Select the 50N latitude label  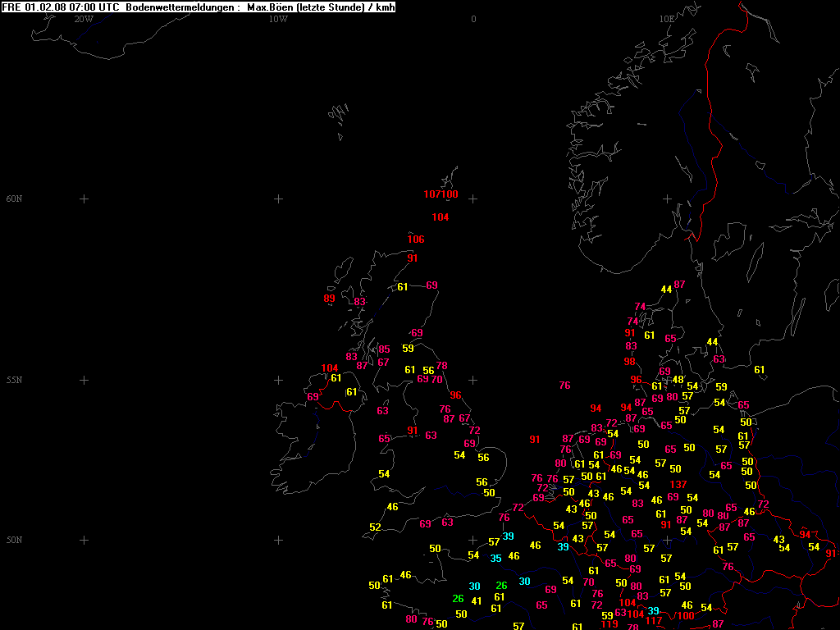click(15, 541)
